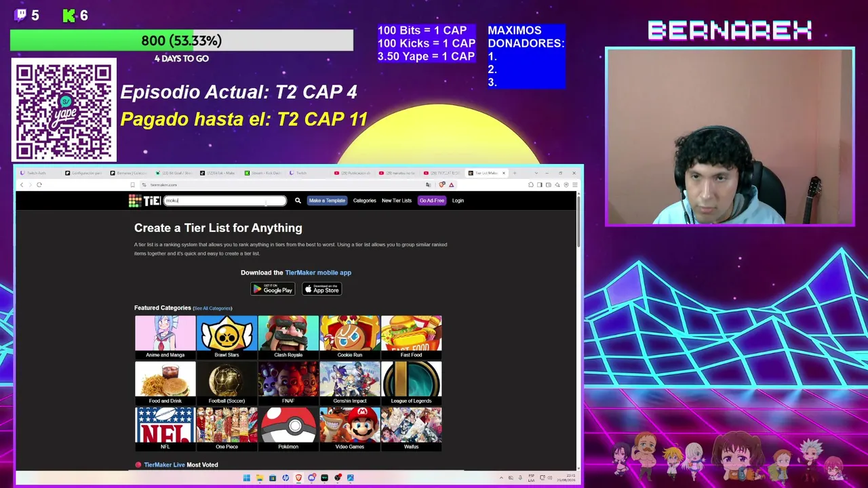Switch to the Configuración tab
Screen dimensions: 868x488
click(x=83, y=173)
